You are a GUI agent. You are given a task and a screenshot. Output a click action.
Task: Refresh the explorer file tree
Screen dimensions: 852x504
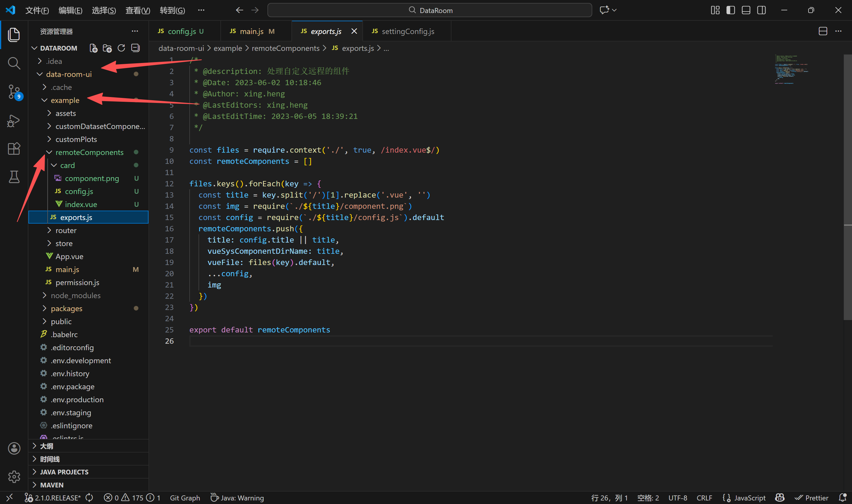121,48
